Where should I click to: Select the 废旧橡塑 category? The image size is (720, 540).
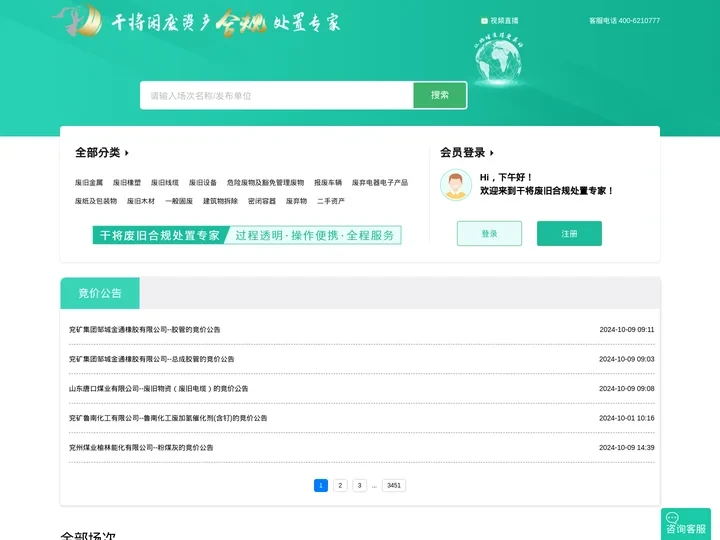pos(127,183)
